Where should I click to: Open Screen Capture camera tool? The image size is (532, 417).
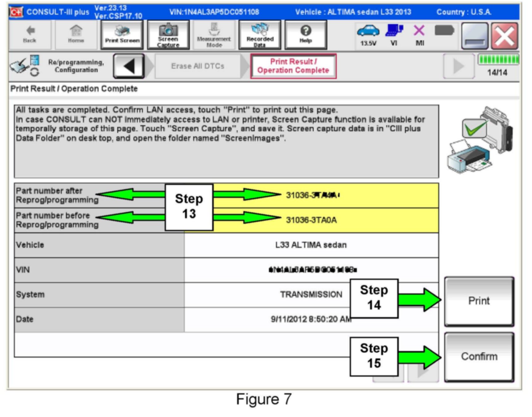coord(168,35)
